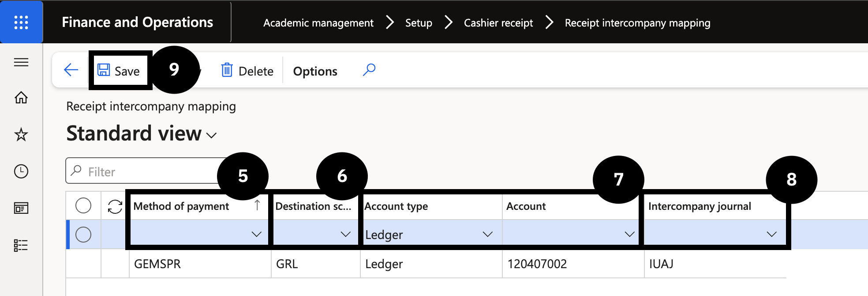Viewport: 868px width, 296px height.
Task: Select the GRL cell
Action: click(316, 264)
